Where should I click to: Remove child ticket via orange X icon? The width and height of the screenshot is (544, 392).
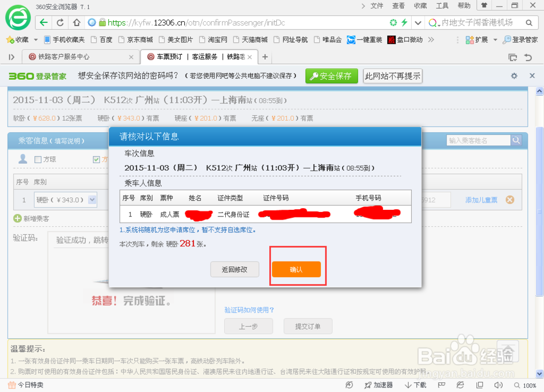coord(510,200)
